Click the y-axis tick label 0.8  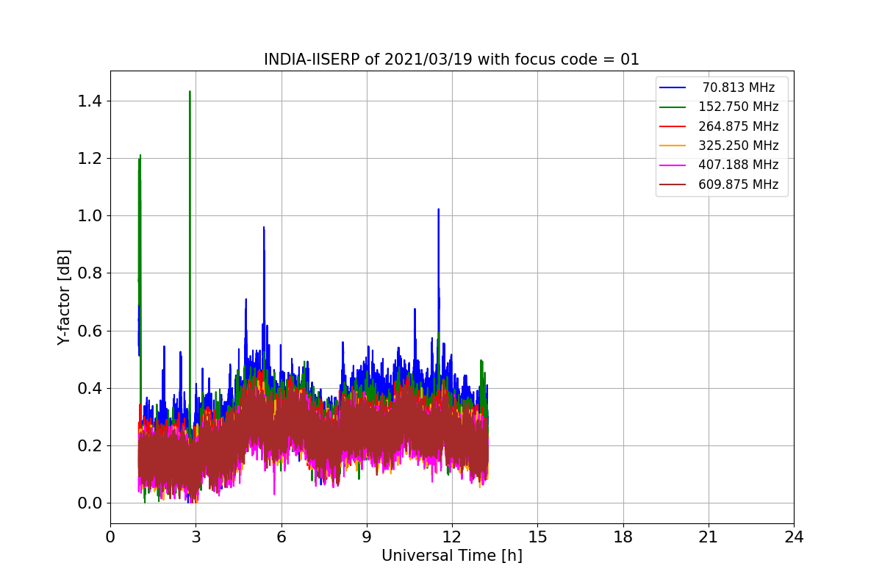pyautogui.click(x=90, y=273)
